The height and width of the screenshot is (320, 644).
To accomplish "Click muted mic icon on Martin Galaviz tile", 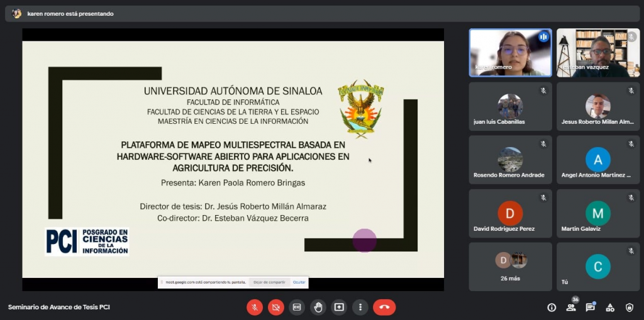I will coord(631,197).
